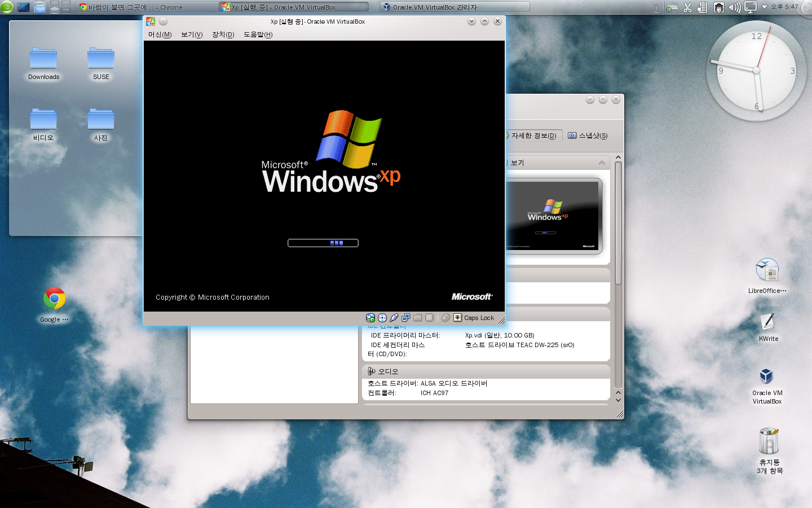Screen dimensions: 812x508
Task: Click the Xp.vdi (일반, 10.00 GB) text
Action: (500, 335)
